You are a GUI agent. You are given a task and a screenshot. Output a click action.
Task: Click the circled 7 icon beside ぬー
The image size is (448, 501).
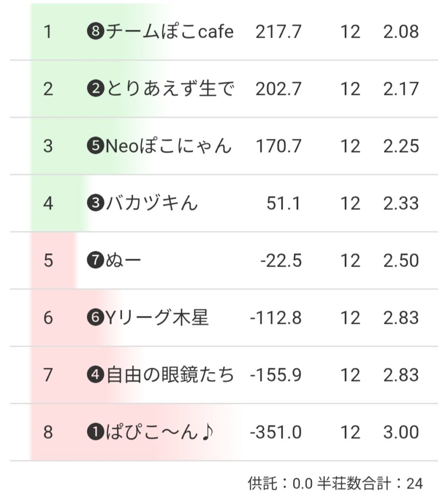tap(95, 260)
